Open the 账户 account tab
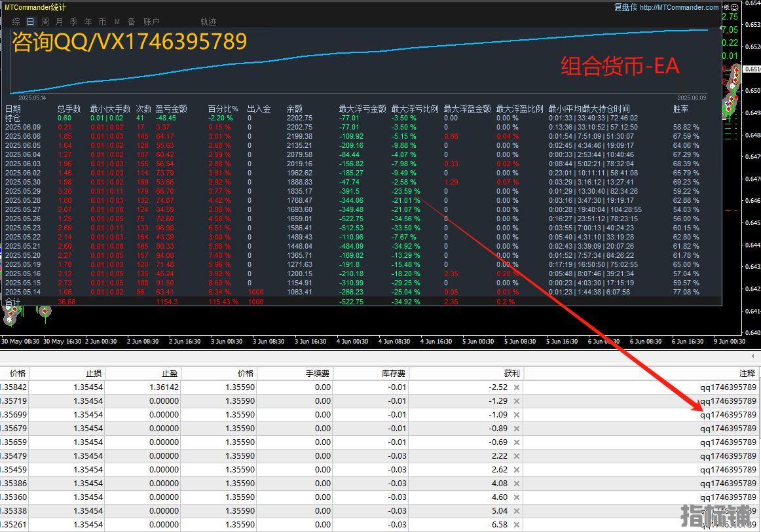The image size is (761, 532). pos(151,22)
